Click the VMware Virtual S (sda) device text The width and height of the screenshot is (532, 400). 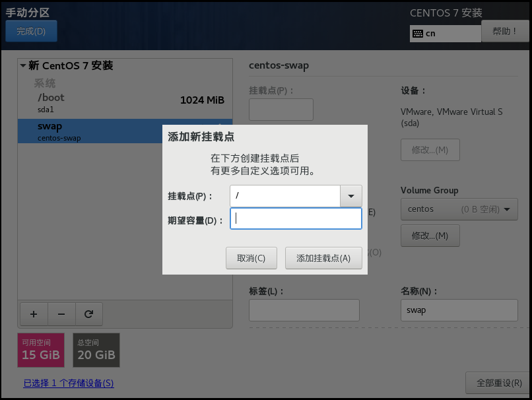(451, 117)
